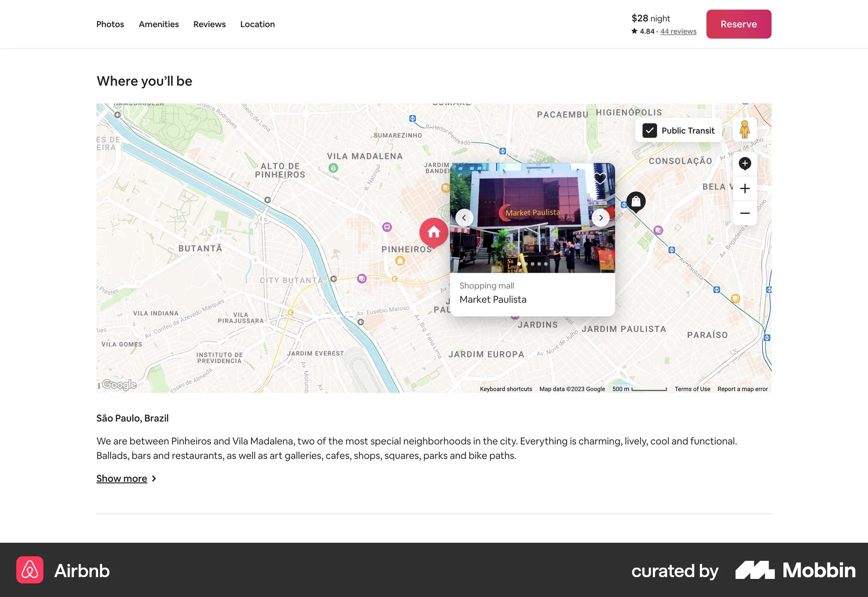The image size is (868, 597).
Task: Show the previous Market Paulista photo
Action: click(464, 218)
